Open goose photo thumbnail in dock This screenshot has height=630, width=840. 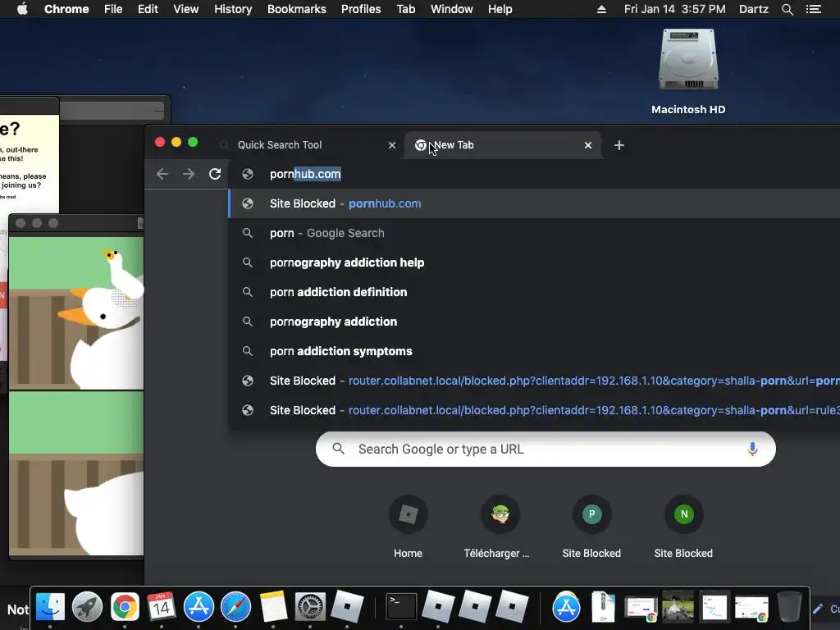click(678, 607)
